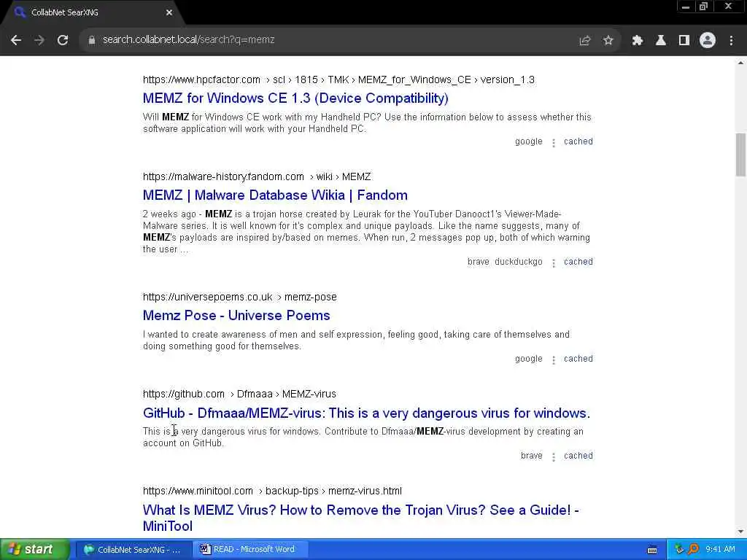Expand options dots for Universe Poems result

pyautogui.click(x=553, y=360)
